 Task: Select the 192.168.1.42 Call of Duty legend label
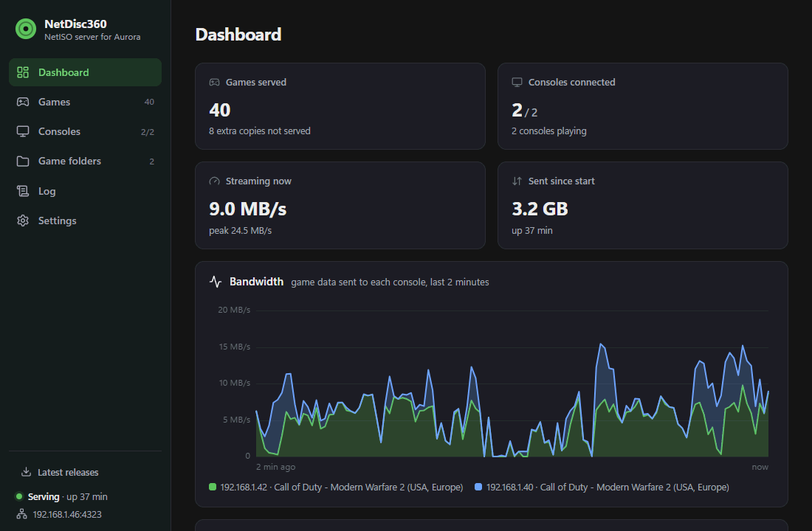tap(341, 487)
